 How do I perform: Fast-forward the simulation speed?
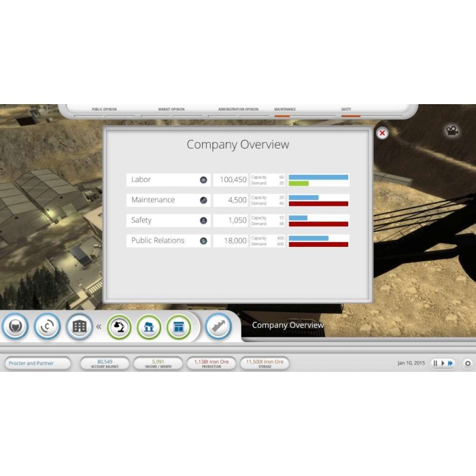point(450,363)
